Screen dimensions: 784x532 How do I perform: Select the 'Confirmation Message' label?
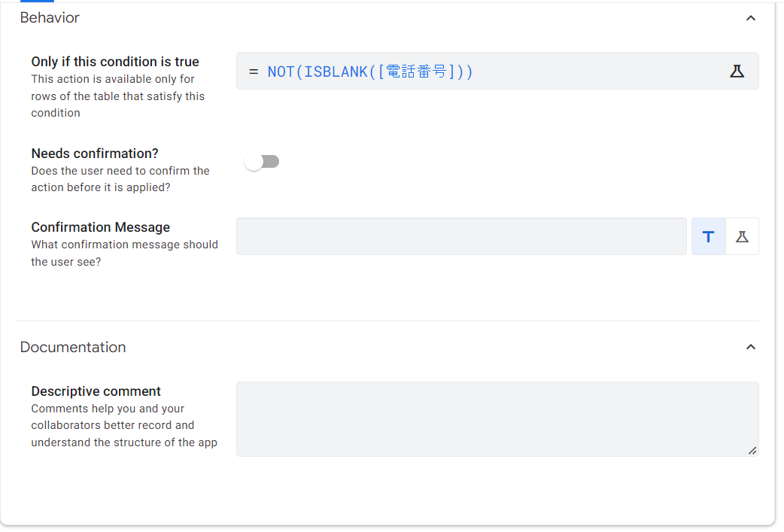tap(101, 227)
